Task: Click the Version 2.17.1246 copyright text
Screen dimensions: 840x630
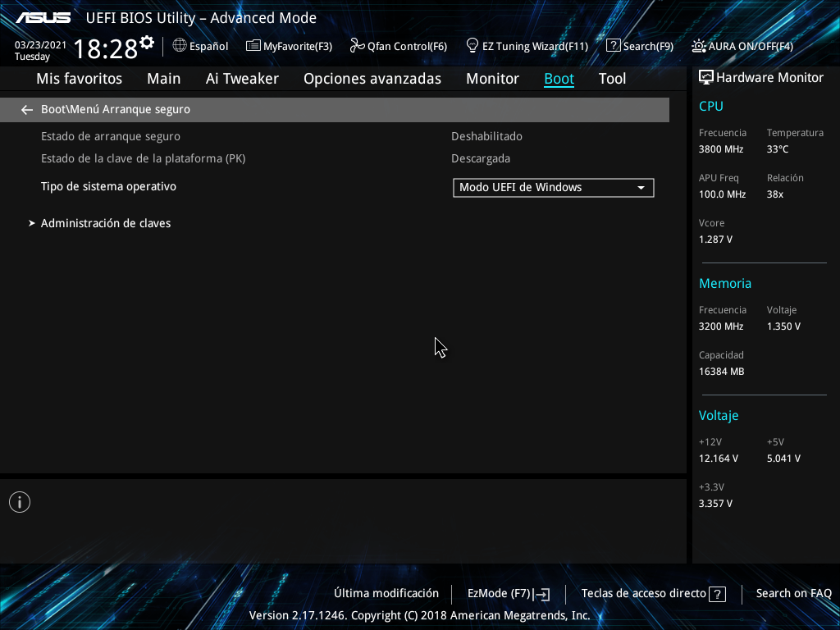Action: [x=419, y=615]
